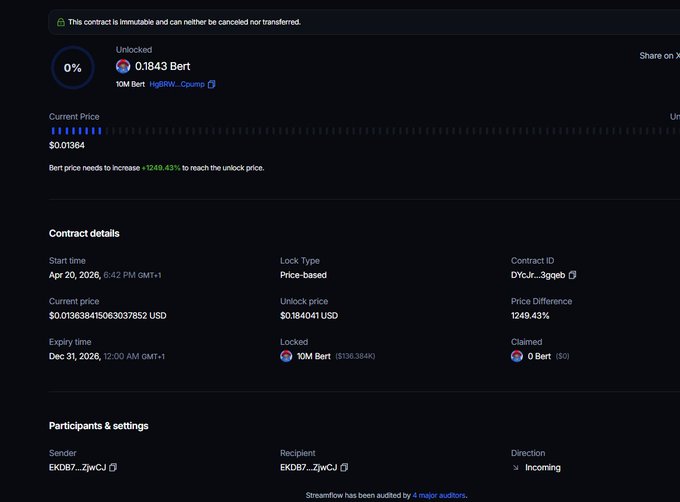Open the HgBRW...Cpump token address link
Image resolution: width=680 pixels, height=502 pixels.
(x=177, y=84)
